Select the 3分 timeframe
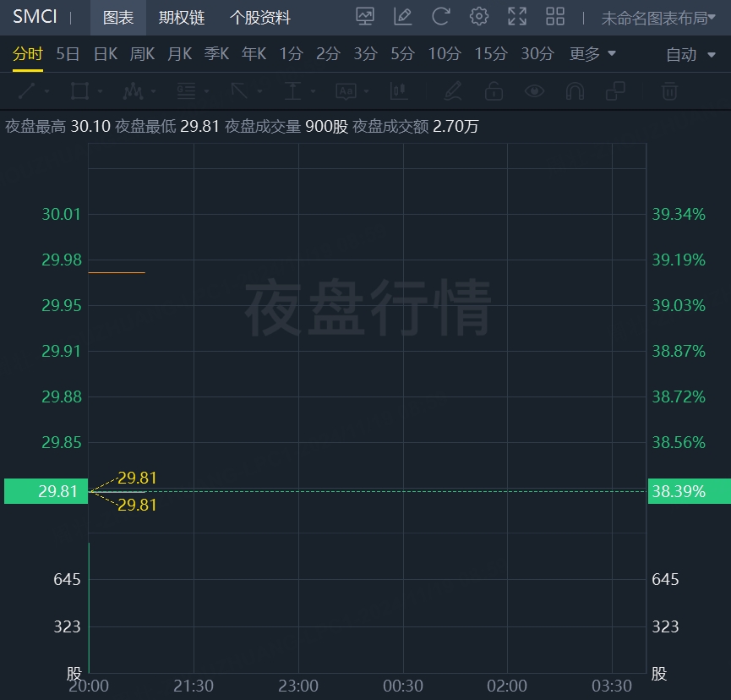This screenshot has height=700, width=731. [x=365, y=53]
